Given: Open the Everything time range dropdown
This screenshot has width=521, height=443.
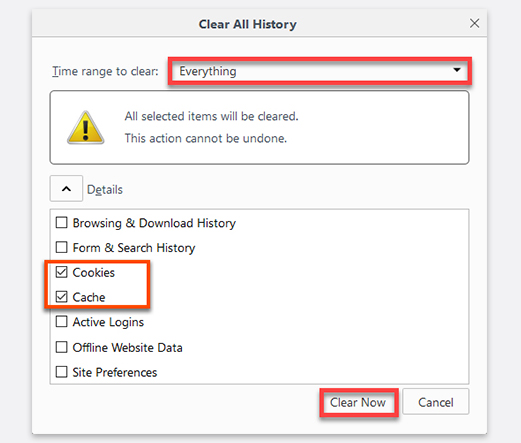Looking at the screenshot, I should 320,71.
